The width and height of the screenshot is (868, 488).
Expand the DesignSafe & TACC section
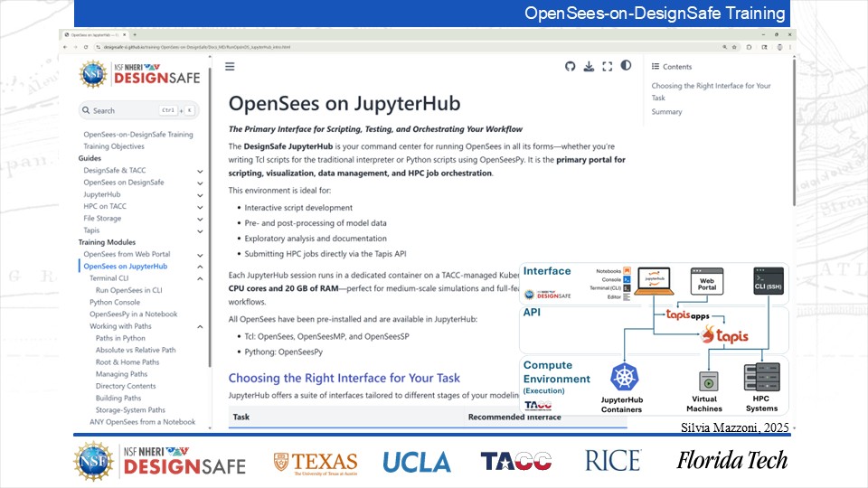click(200, 170)
